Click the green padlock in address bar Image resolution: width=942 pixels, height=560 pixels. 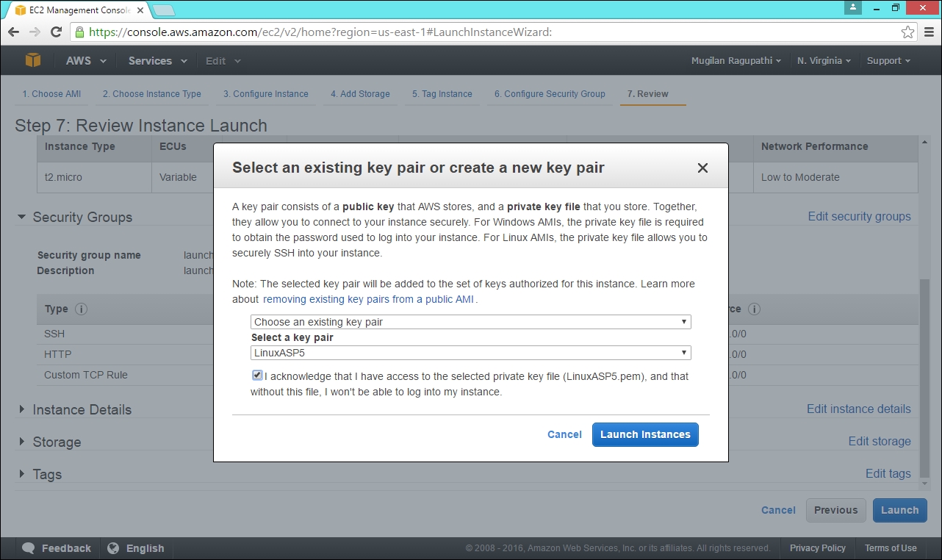click(x=80, y=32)
